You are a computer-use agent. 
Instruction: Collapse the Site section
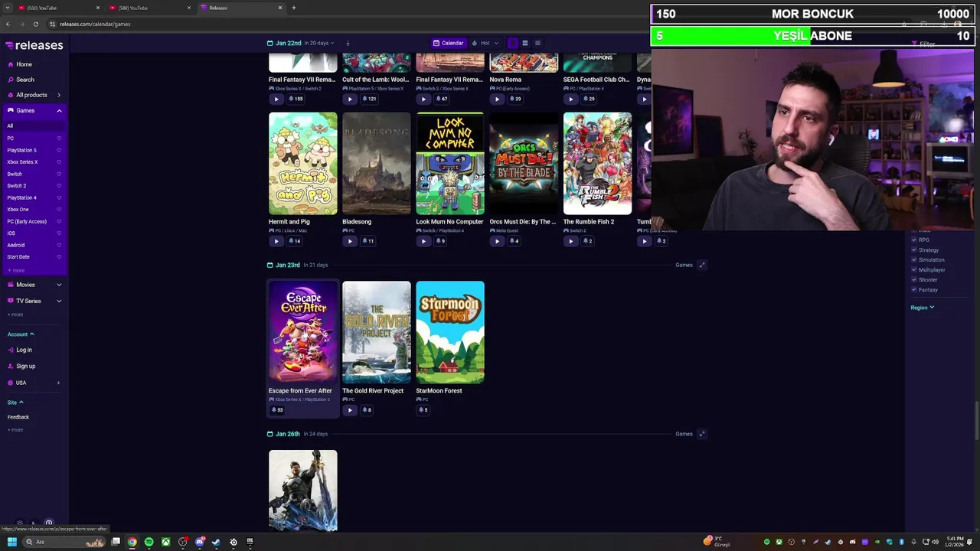click(x=15, y=402)
